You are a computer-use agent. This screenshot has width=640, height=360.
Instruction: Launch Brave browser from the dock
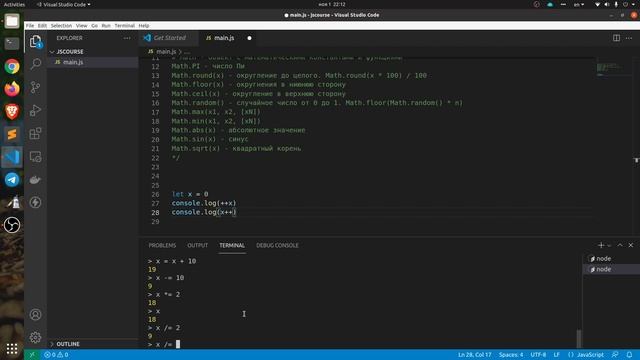coord(12,111)
